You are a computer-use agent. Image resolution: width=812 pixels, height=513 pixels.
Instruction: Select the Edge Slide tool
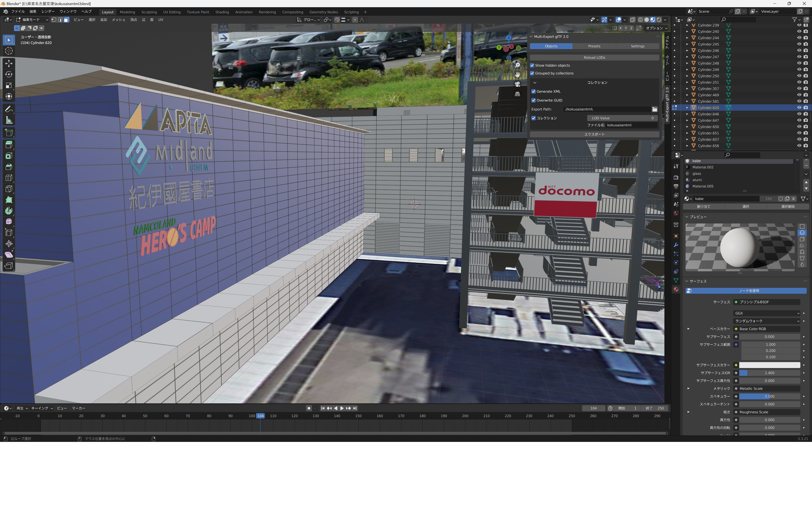(9, 233)
